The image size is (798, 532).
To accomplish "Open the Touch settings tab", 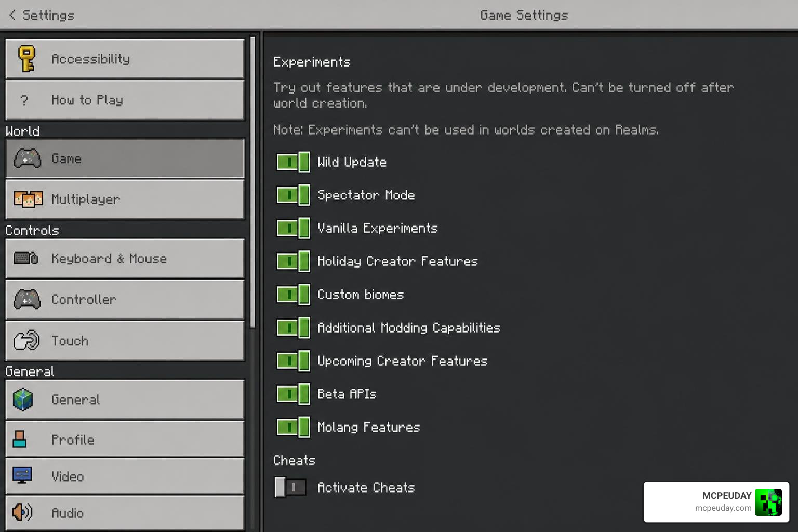I will (125, 341).
